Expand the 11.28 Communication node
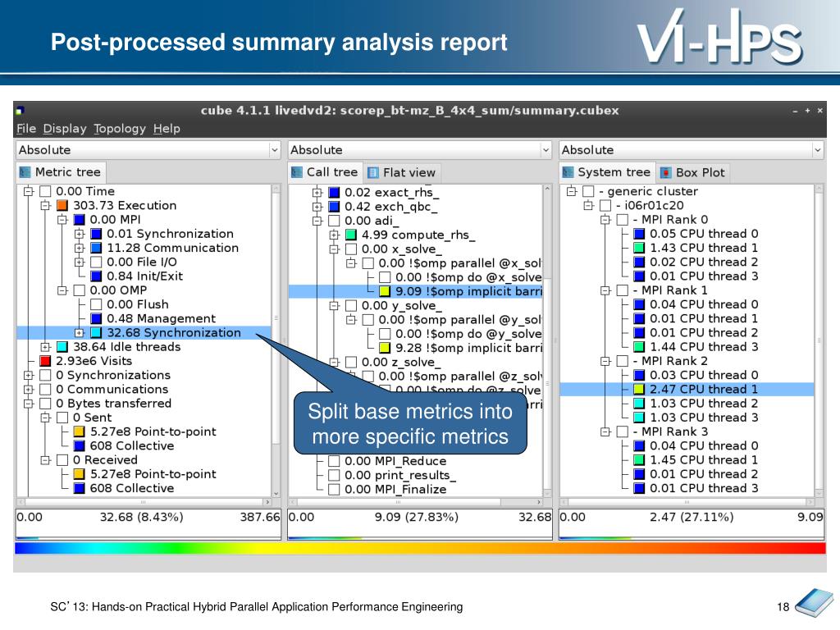This screenshot has width=840, height=630. click(x=80, y=248)
